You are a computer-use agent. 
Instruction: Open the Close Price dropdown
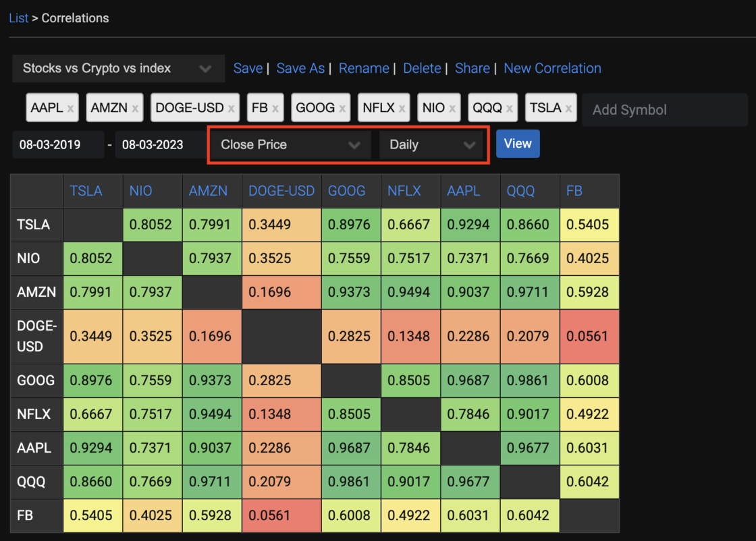point(290,144)
